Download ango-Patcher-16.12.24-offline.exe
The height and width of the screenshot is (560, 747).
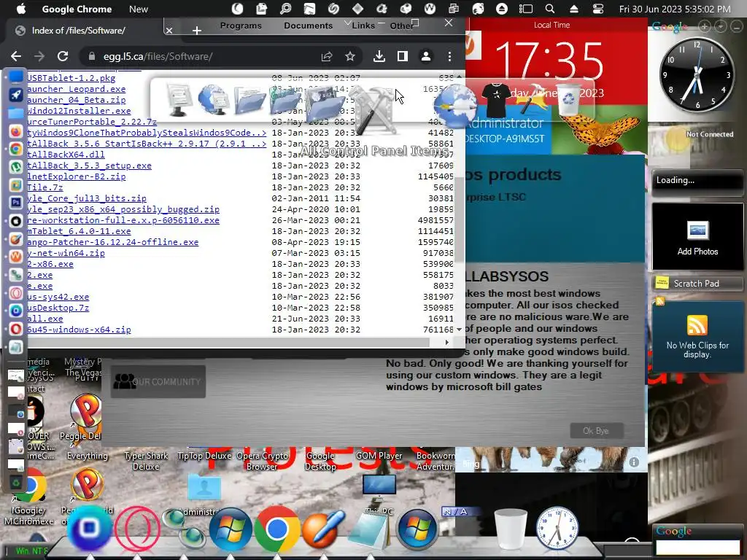[x=113, y=242]
